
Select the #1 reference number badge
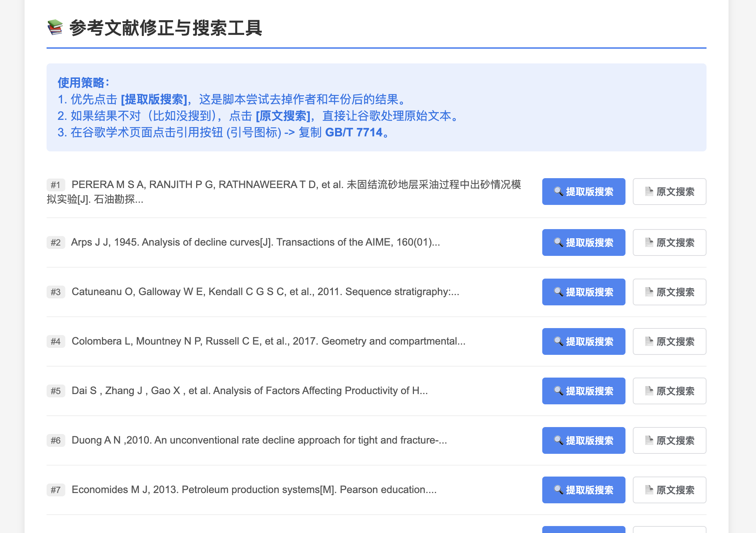[x=56, y=185]
